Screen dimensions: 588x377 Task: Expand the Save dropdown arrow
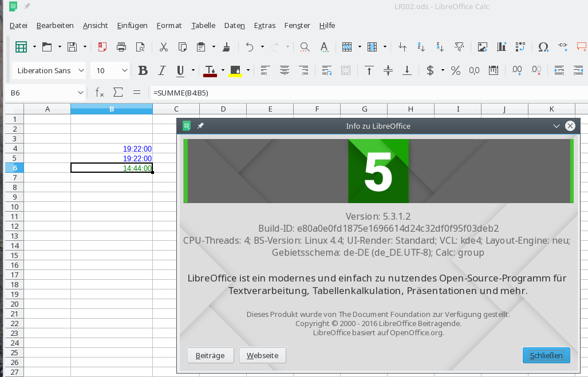click(85, 47)
